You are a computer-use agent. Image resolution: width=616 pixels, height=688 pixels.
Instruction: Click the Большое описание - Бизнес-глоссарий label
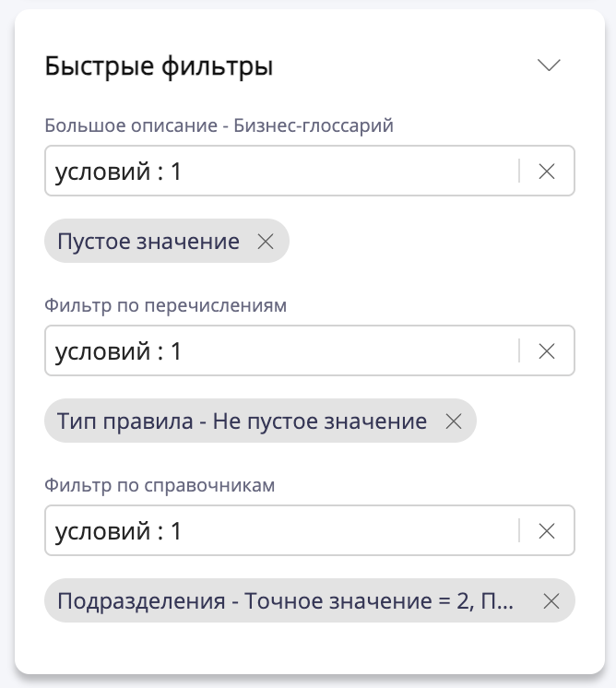219,125
